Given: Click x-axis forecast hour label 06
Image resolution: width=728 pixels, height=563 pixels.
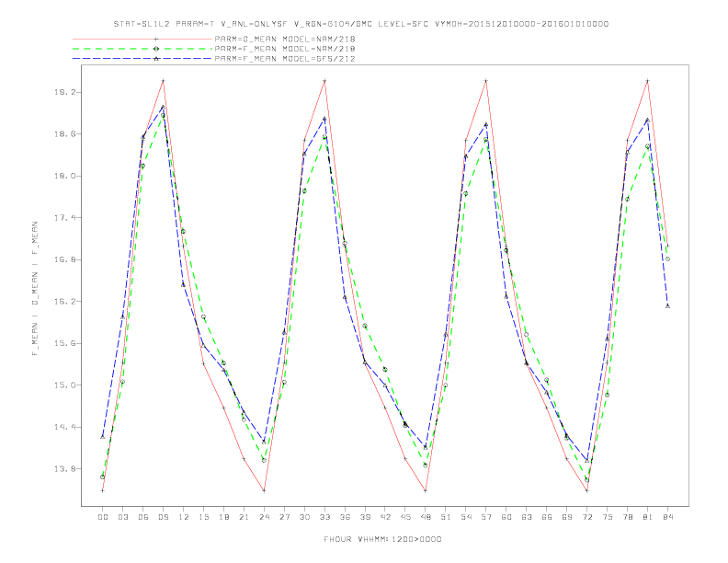Looking at the screenshot, I should (x=143, y=517).
